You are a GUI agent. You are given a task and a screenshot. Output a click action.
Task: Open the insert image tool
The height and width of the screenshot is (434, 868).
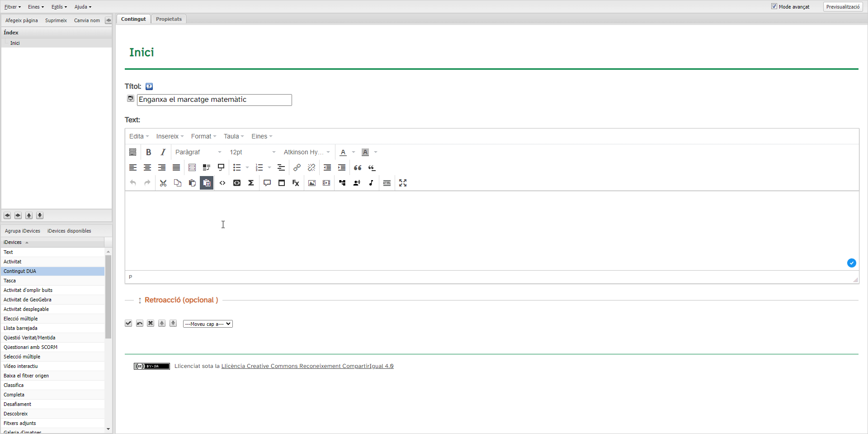[312, 183]
